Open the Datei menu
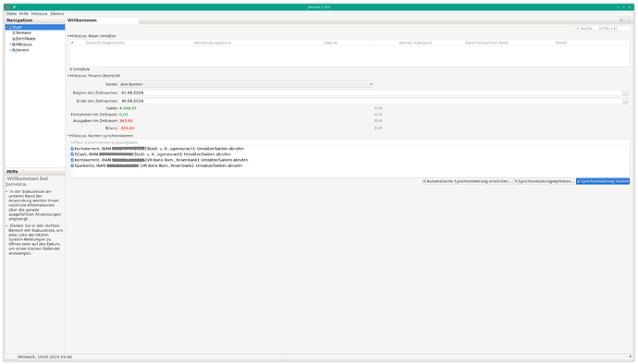 [11, 14]
